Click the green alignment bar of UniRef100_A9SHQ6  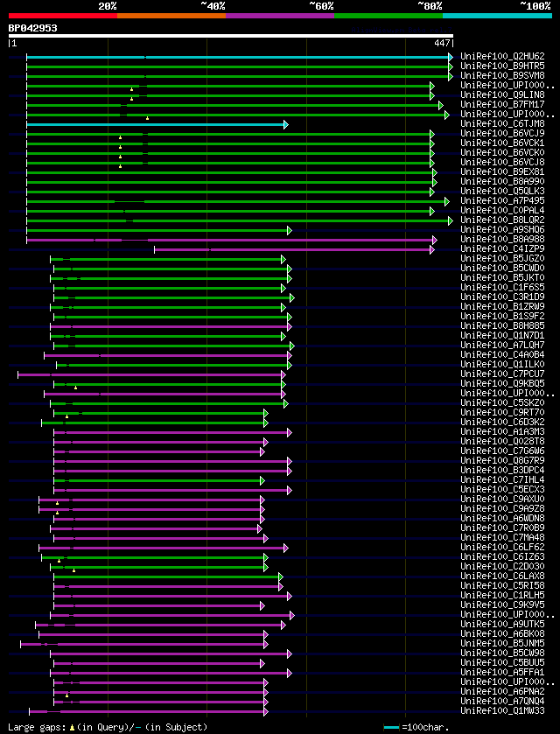coord(158,230)
